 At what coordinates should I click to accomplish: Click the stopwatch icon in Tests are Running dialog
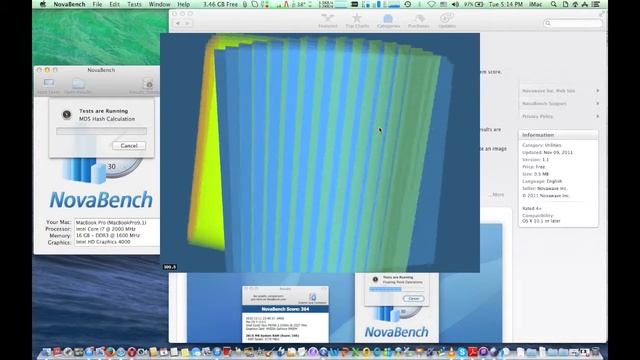67,115
